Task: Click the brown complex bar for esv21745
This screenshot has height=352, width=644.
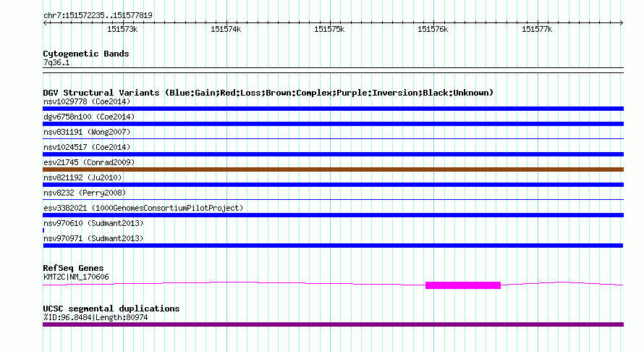Action: 333,169
